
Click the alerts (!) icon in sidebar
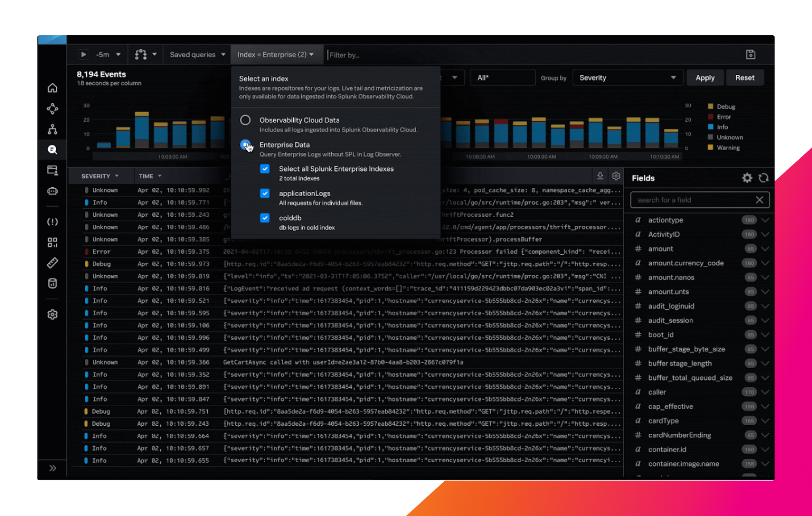coord(52,221)
